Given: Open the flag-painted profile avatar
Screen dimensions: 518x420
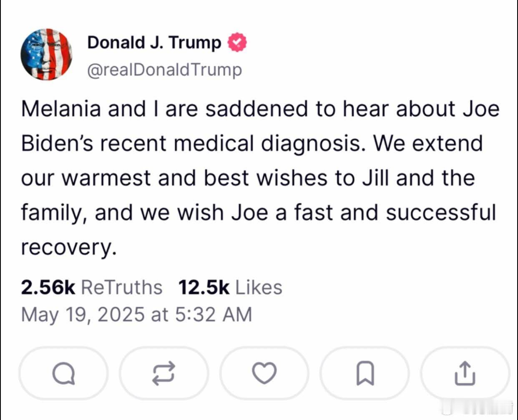Looking at the screenshot, I should coord(47,54).
